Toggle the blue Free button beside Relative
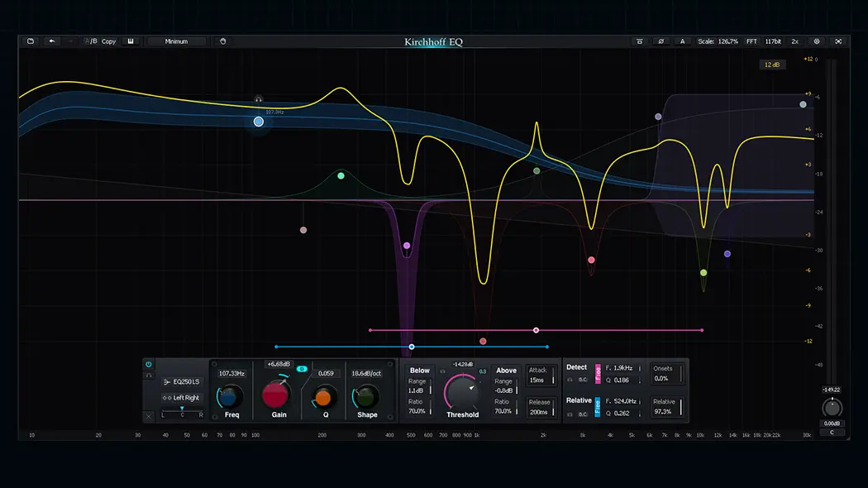 coord(598,407)
